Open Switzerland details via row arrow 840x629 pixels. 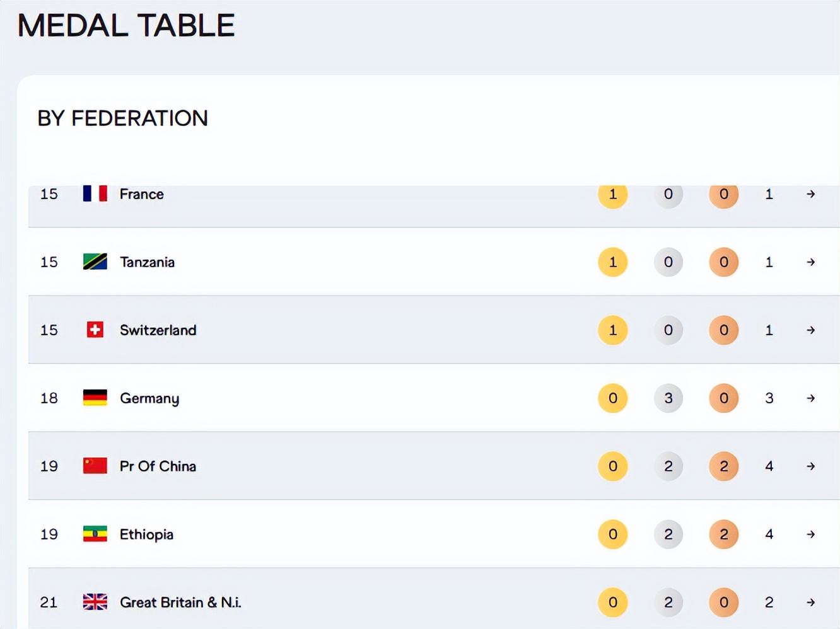[811, 330]
